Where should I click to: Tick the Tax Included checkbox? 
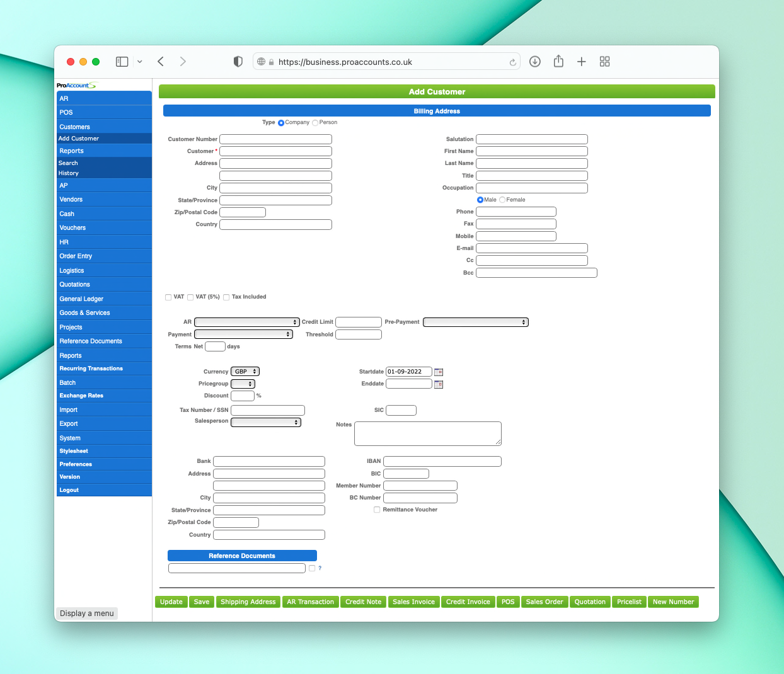226,297
